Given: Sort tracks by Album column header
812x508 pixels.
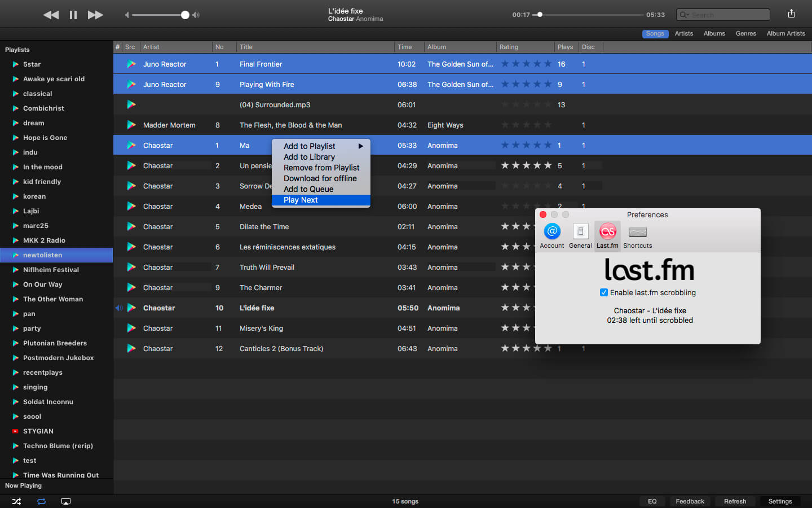Looking at the screenshot, I should (460, 47).
